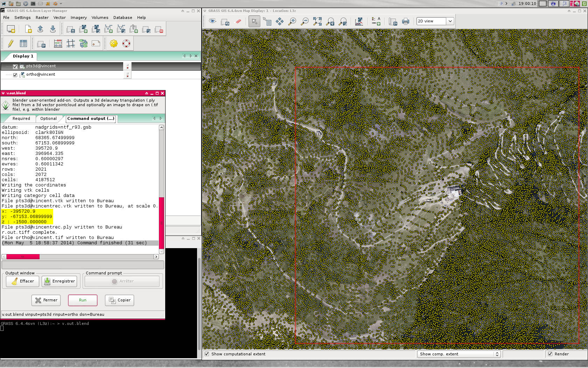Switch to the Optional tab
The height and width of the screenshot is (368, 588).
[48, 118]
